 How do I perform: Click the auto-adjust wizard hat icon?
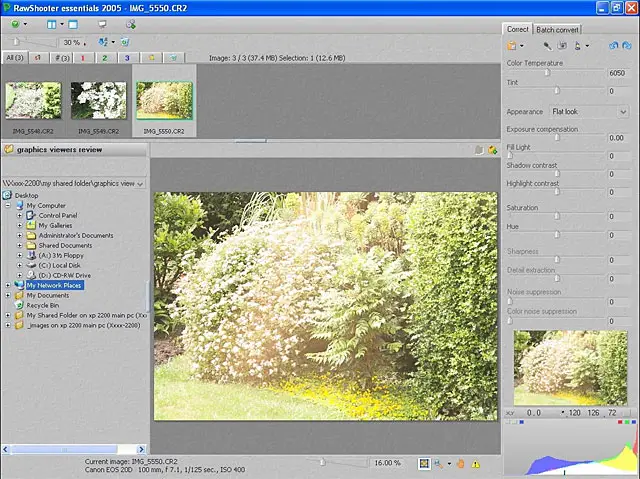point(578,46)
